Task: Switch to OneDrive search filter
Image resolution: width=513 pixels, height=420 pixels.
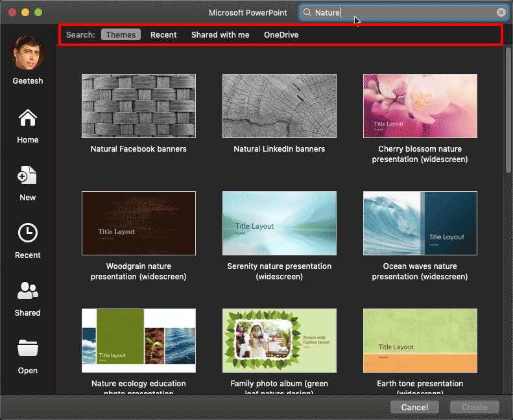Action: [281, 35]
